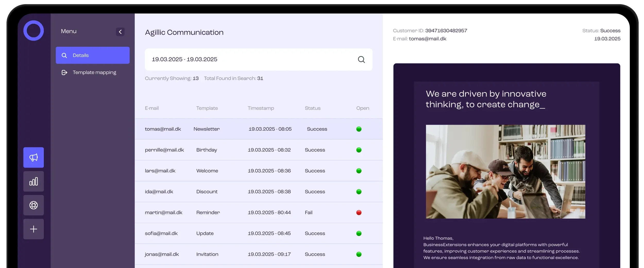
Task: Select the pernille@mail.dk row
Action: (259, 150)
